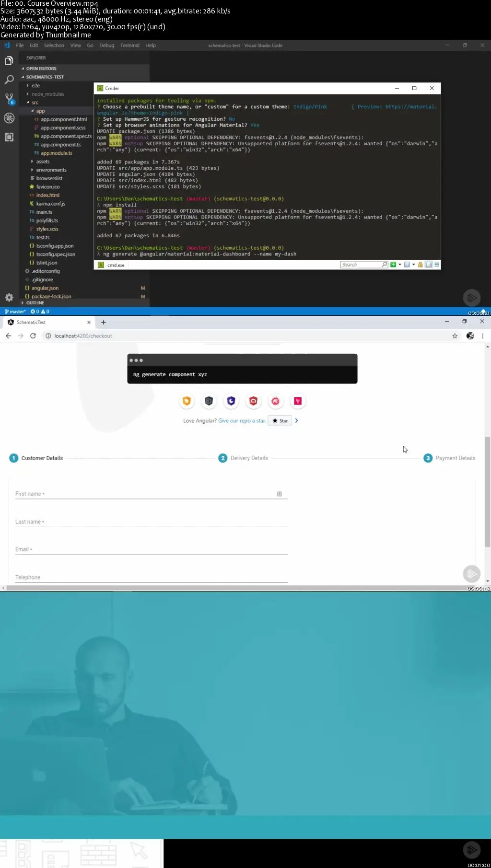This screenshot has width=491, height=868.
Task: Open the Selection menu in VS Code
Action: point(54,46)
